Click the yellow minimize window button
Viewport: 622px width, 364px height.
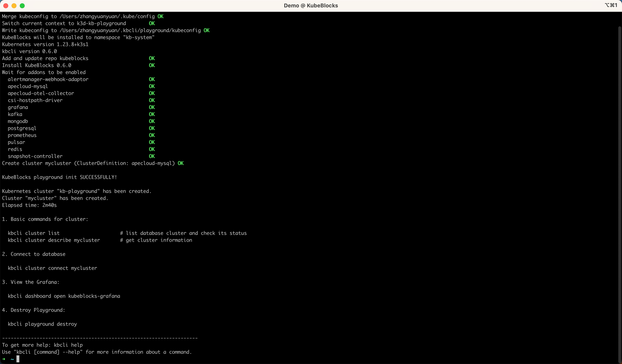pyautogui.click(x=14, y=6)
